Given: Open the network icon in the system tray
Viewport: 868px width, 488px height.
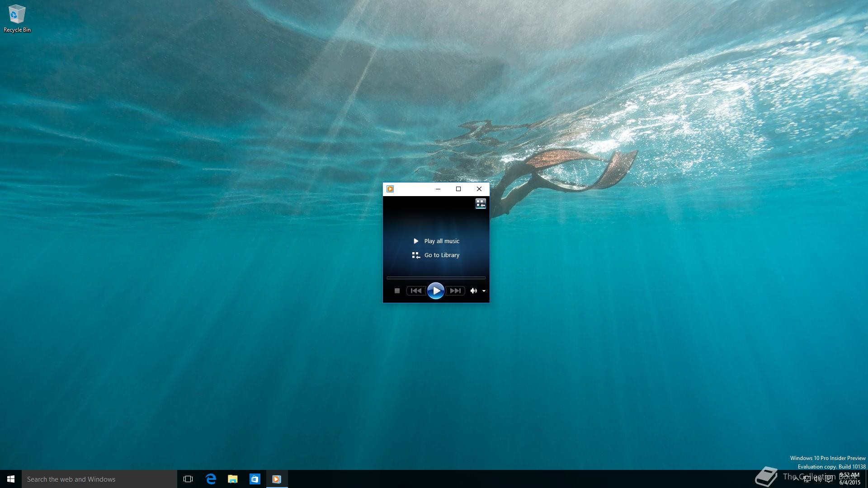Looking at the screenshot, I should pos(807,479).
